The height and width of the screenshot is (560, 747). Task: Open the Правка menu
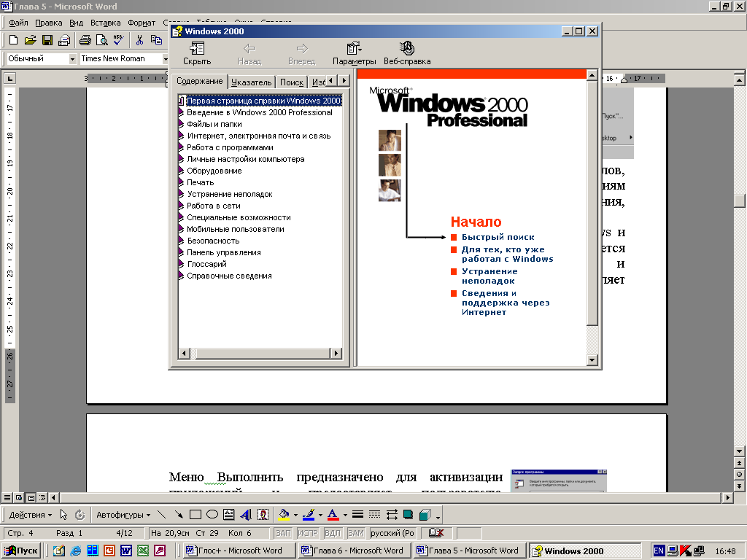click(x=49, y=23)
